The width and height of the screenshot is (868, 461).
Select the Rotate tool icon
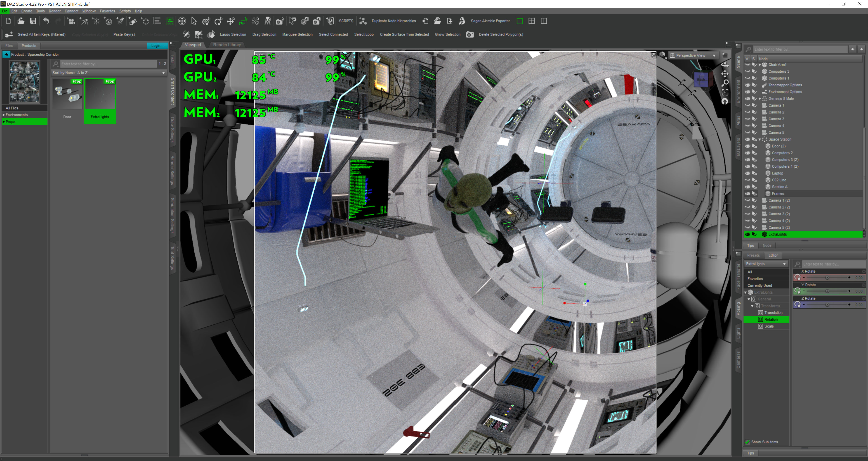[x=218, y=21]
